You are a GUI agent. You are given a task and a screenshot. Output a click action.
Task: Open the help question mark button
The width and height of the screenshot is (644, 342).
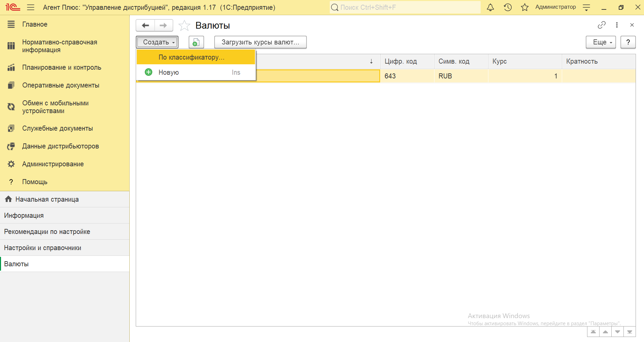tap(628, 42)
